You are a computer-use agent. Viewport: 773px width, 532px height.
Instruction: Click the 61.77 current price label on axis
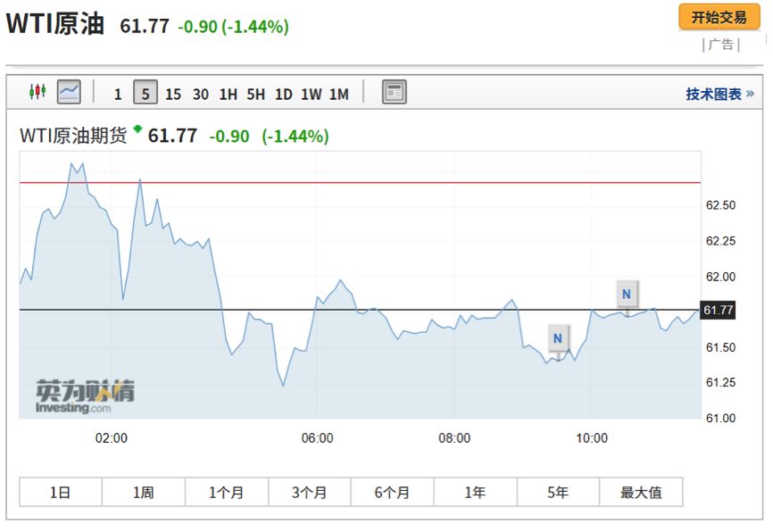coord(719,310)
